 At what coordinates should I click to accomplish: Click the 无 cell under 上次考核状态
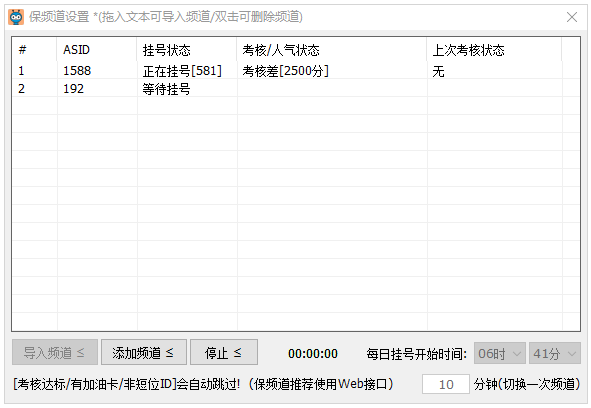[x=438, y=71]
